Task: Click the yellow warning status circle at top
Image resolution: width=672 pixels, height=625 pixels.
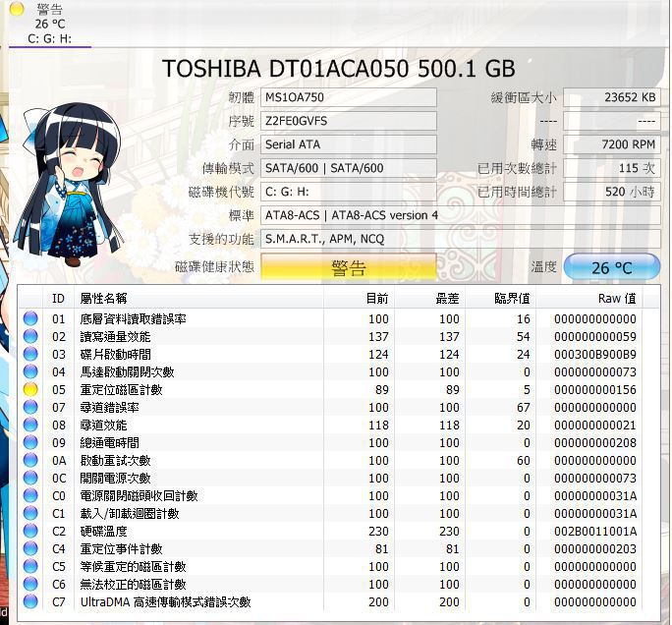Action: coord(17,9)
